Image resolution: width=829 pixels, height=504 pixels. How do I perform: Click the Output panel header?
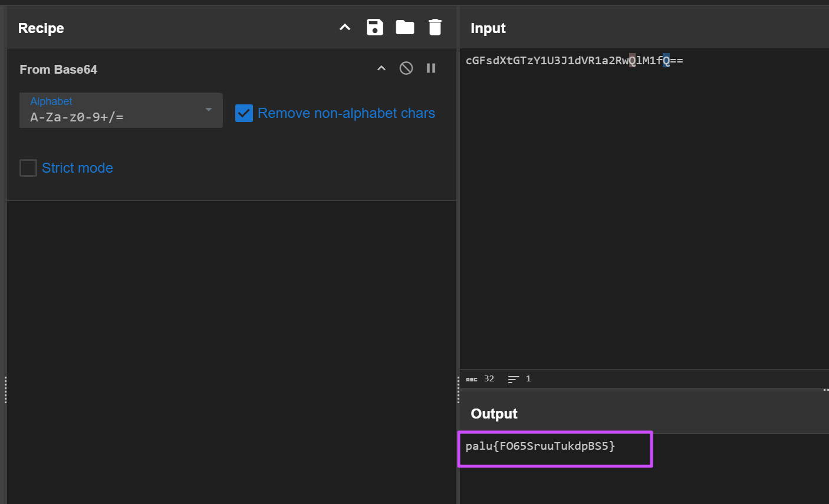pyautogui.click(x=494, y=414)
